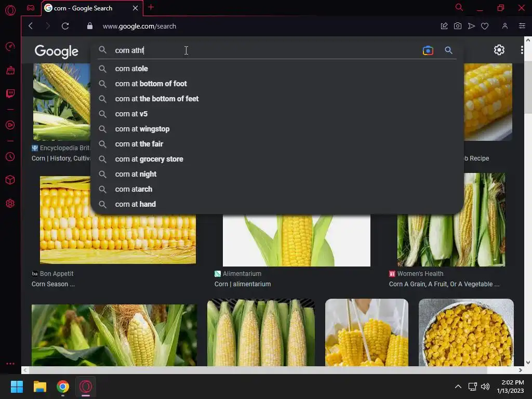This screenshot has width=532, height=399.
Task: Open the corn on sticks image
Action: tap(367, 332)
